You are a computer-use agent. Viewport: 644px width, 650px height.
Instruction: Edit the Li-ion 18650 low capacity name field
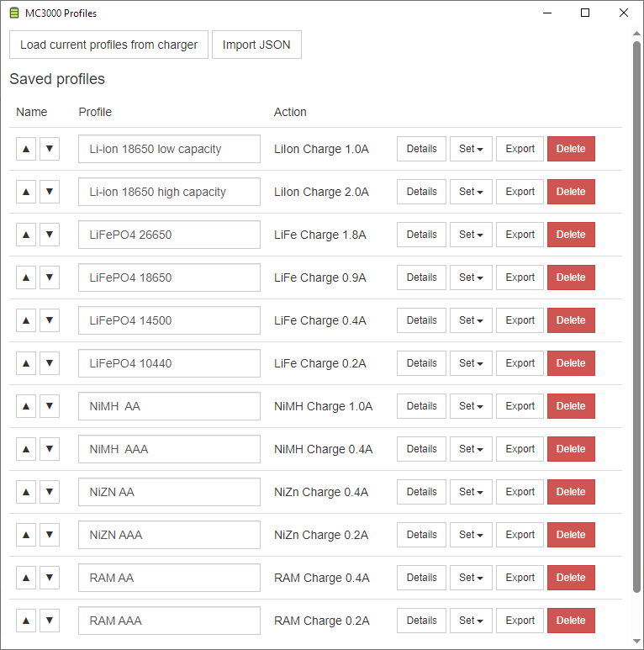pyautogui.click(x=169, y=149)
